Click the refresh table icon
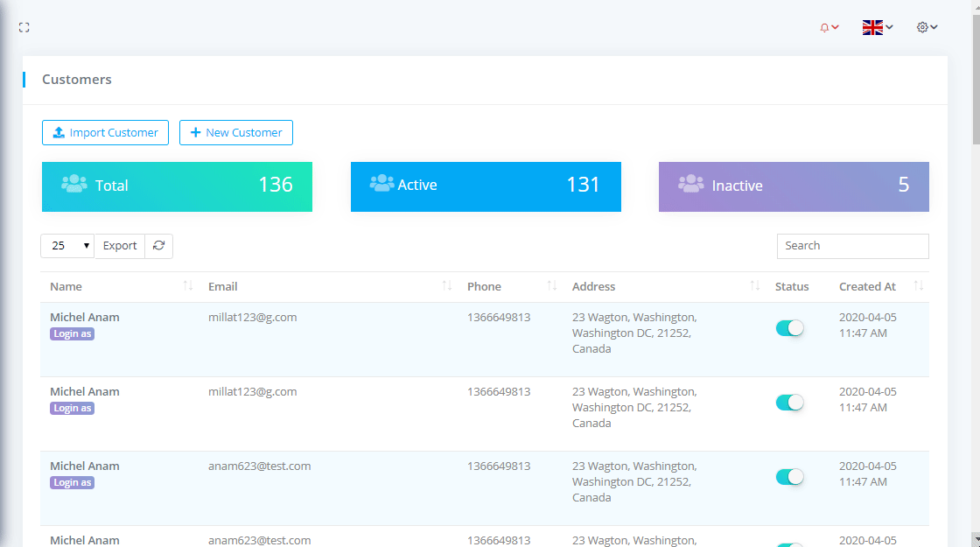980x547 pixels. point(158,246)
